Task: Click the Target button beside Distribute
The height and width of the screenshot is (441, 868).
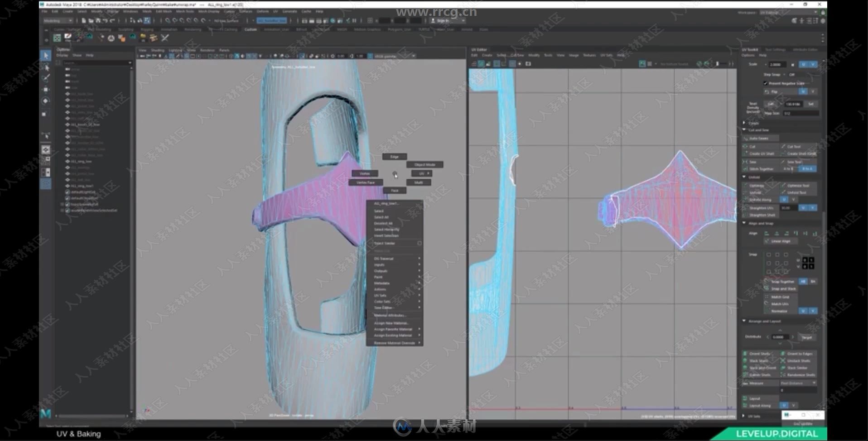Action: coord(807,337)
